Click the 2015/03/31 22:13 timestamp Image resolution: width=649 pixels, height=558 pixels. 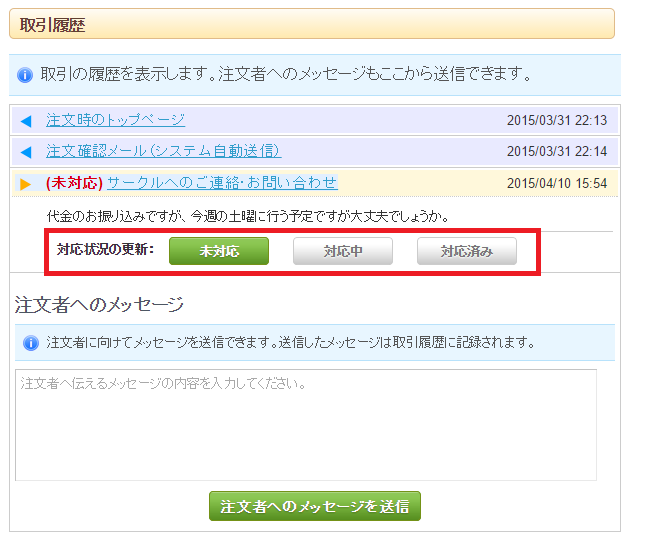click(557, 122)
